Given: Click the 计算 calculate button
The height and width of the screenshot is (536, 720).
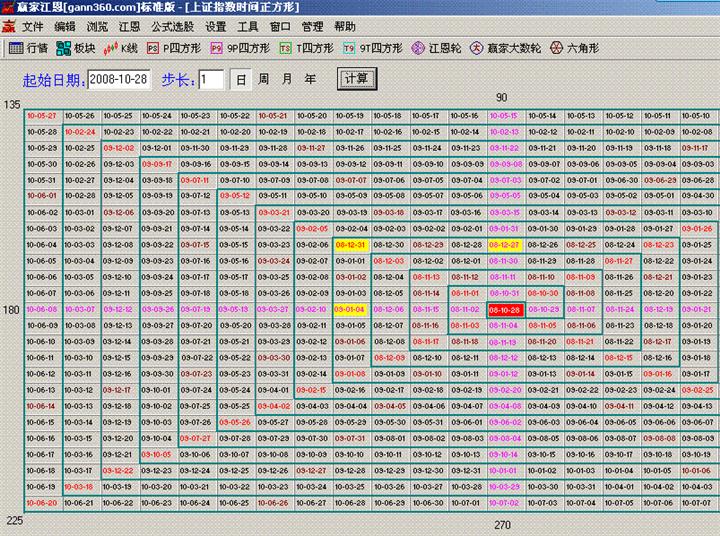Looking at the screenshot, I should click(x=355, y=78).
